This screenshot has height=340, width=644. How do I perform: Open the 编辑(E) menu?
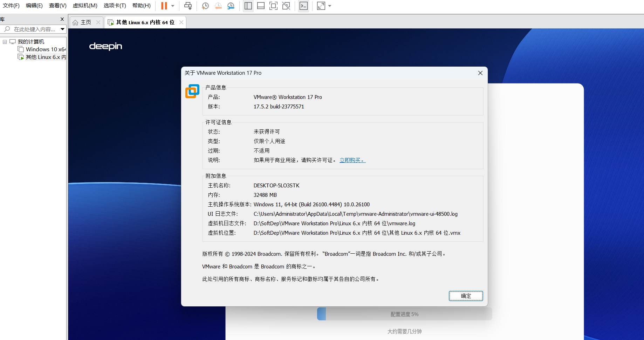(34, 6)
